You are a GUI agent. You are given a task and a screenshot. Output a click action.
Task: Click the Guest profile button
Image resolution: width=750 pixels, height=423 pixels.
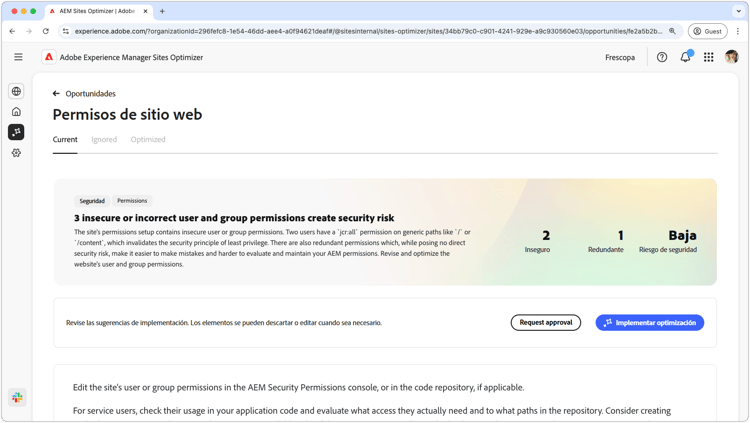[707, 31]
